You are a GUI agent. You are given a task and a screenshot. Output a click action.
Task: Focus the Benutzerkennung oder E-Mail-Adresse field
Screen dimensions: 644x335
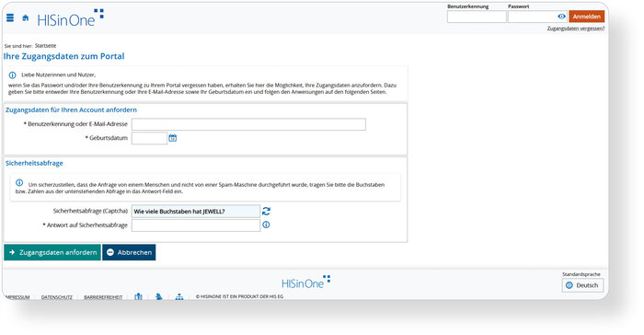(248, 124)
